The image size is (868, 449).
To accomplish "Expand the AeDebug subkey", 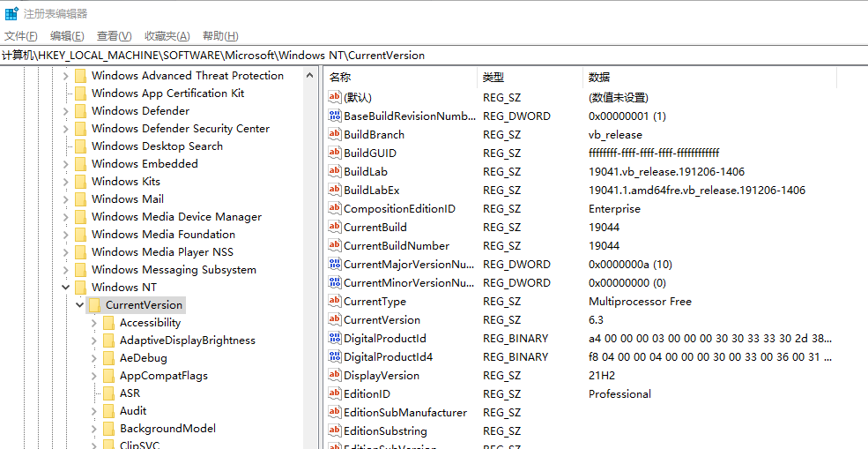I will pyautogui.click(x=94, y=358).
